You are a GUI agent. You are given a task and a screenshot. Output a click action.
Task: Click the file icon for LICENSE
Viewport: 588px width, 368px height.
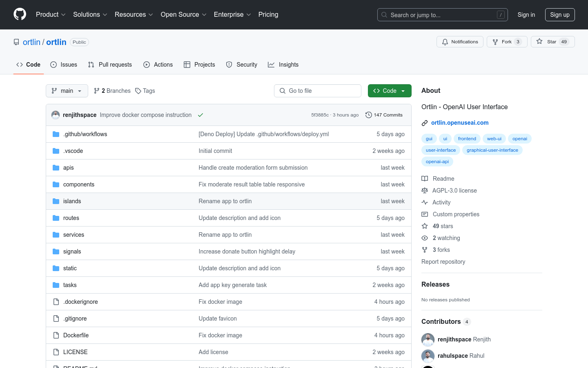coord(56,352)
